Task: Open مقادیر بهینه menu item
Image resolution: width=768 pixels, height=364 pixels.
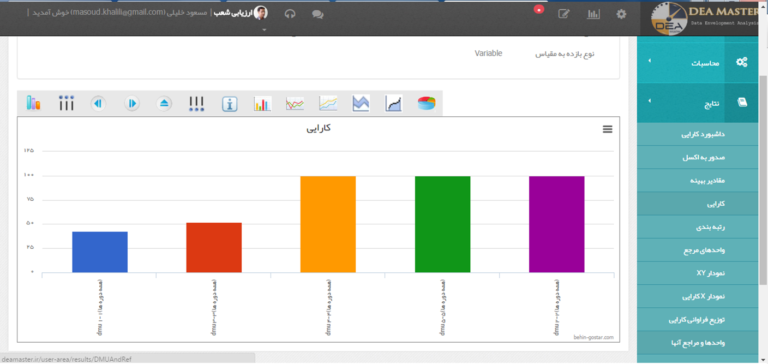Action: coord(697,180)
